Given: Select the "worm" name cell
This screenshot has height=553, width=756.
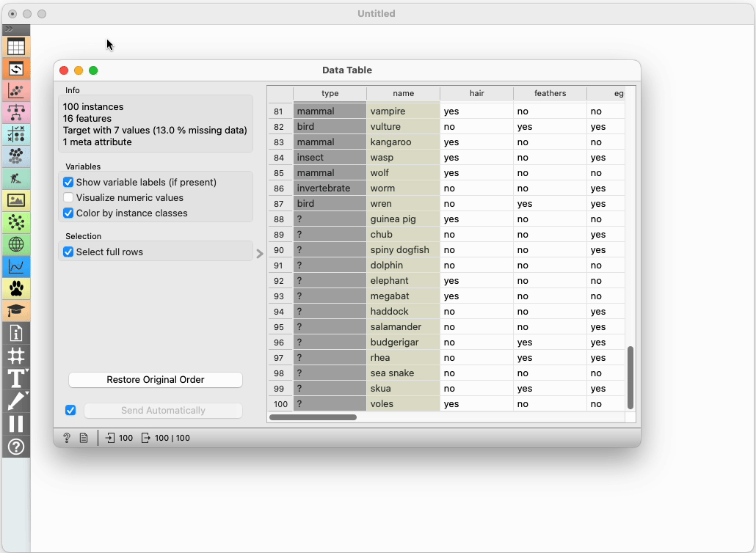Looking at the screenshot, I should coord(403,188).
